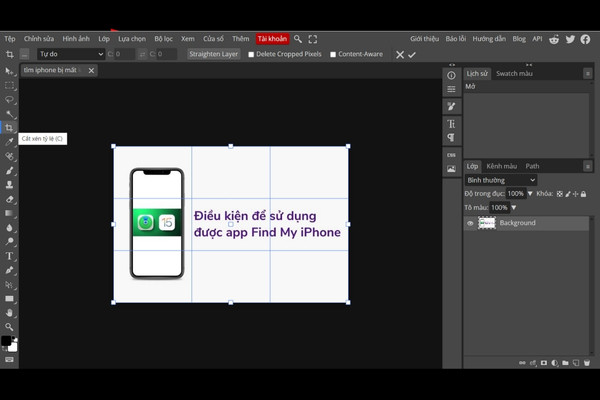Select the Eyedropper tool
This screenshot has width=600, height=400.
(9, 142)
